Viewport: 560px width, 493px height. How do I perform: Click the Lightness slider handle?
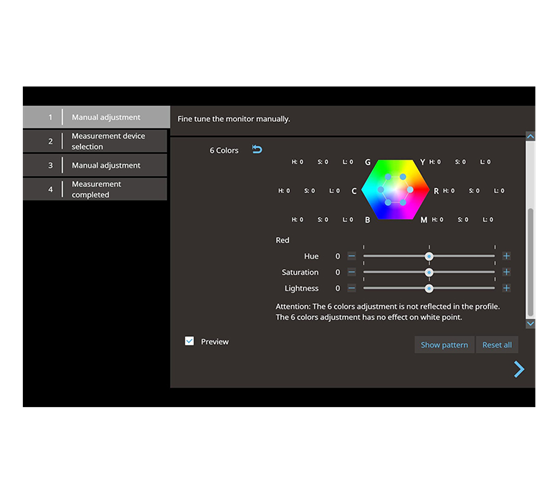click(429, 288)
